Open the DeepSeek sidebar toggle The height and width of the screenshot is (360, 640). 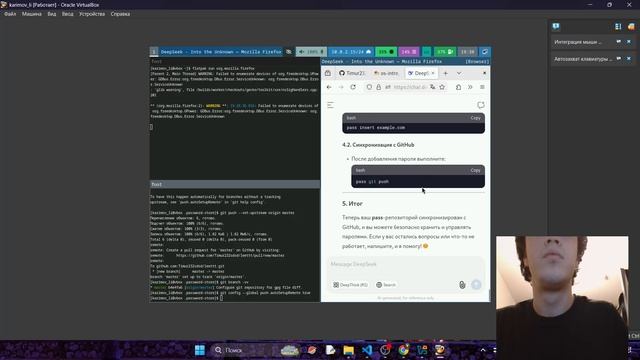tap(331, 105)
